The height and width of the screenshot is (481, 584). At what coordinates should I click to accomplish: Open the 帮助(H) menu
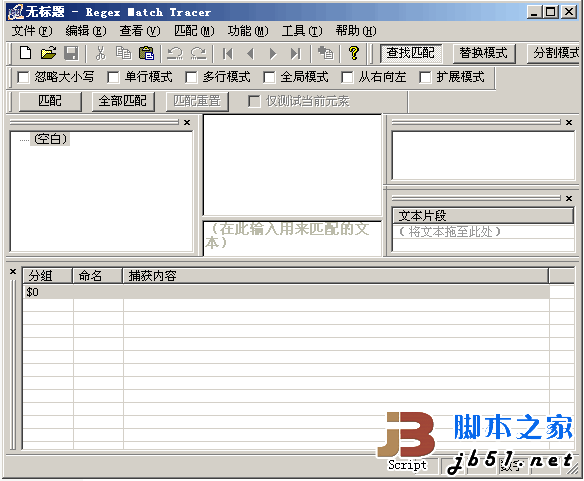tap(356, 31)
